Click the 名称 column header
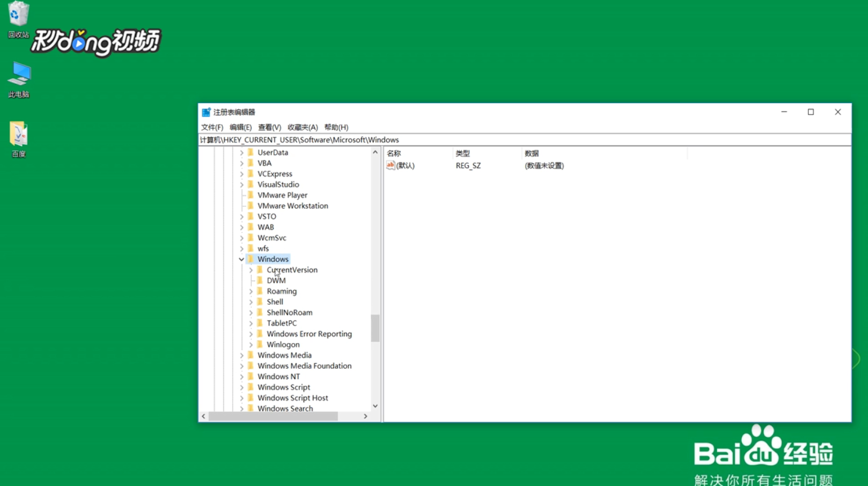Viewport: 868px width, 486px height. click(x=418, y=153)
